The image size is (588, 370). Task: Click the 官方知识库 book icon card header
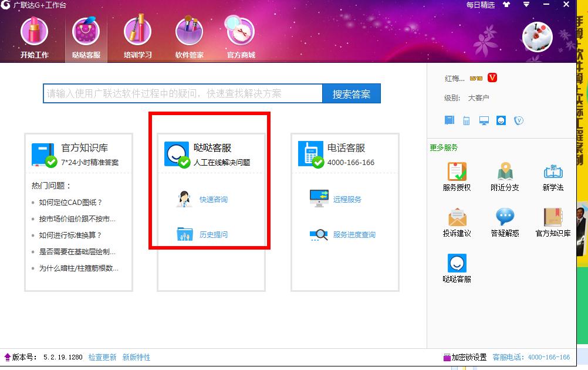44,154
